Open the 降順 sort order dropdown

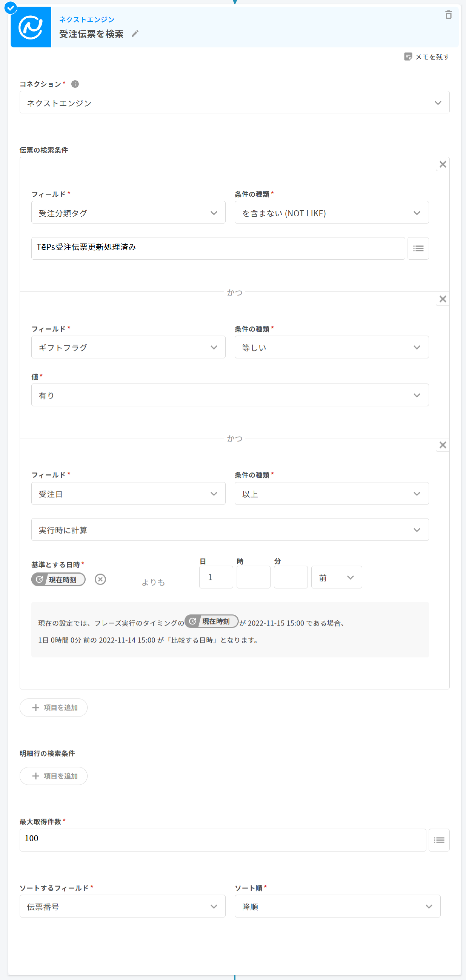pos(337,906)
